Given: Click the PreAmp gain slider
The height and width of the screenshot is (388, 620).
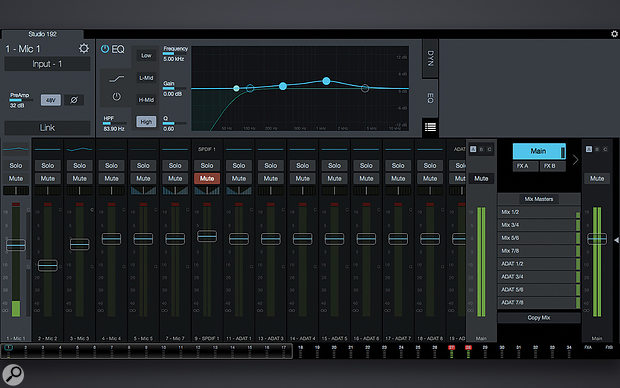Looking at the screenshot, I should (x=21, y=100).
